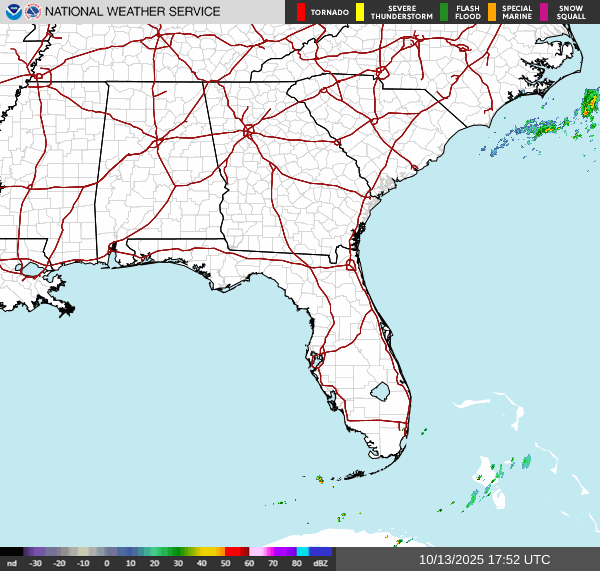Select the red Tornado legend marker
This screenshot has height=571, width=600.
301,12
